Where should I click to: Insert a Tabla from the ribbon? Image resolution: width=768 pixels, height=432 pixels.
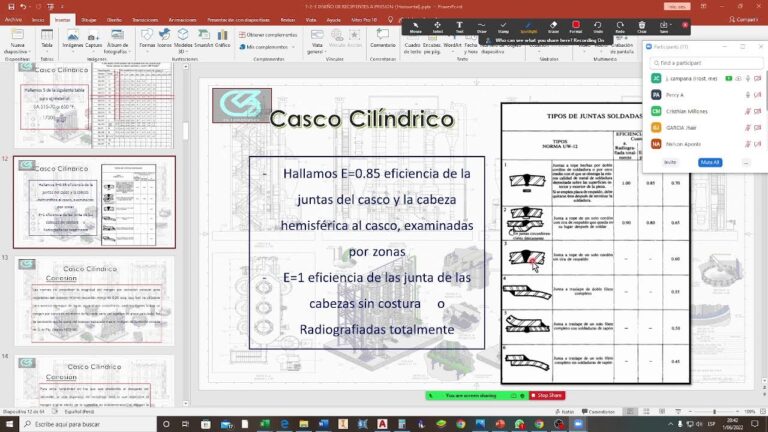click(47, 40)
